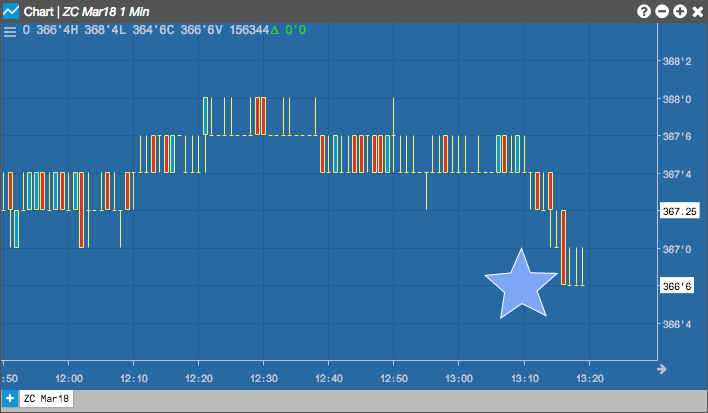Close the chart widget with X icon

click(x=698, y=11)
